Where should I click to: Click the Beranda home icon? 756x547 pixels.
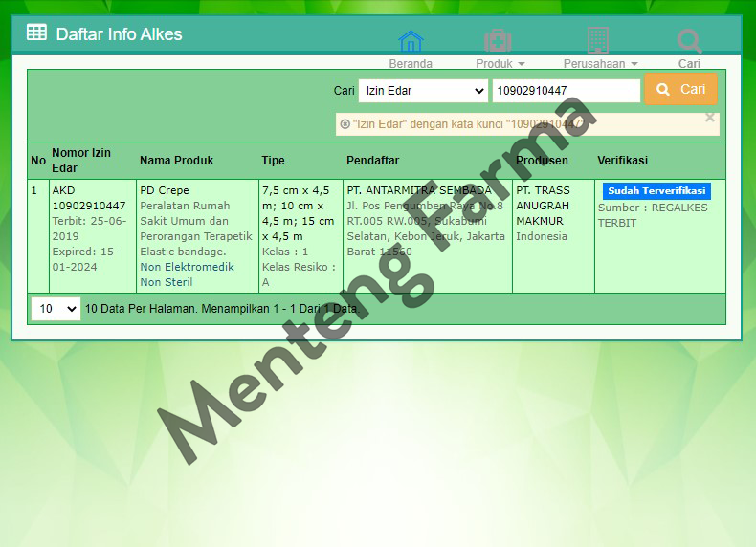[x=411, y=41]
